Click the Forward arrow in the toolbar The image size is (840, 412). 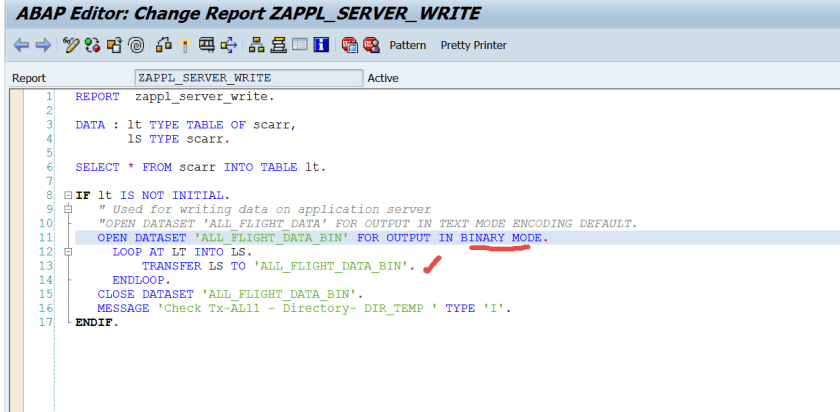(42, 45)
